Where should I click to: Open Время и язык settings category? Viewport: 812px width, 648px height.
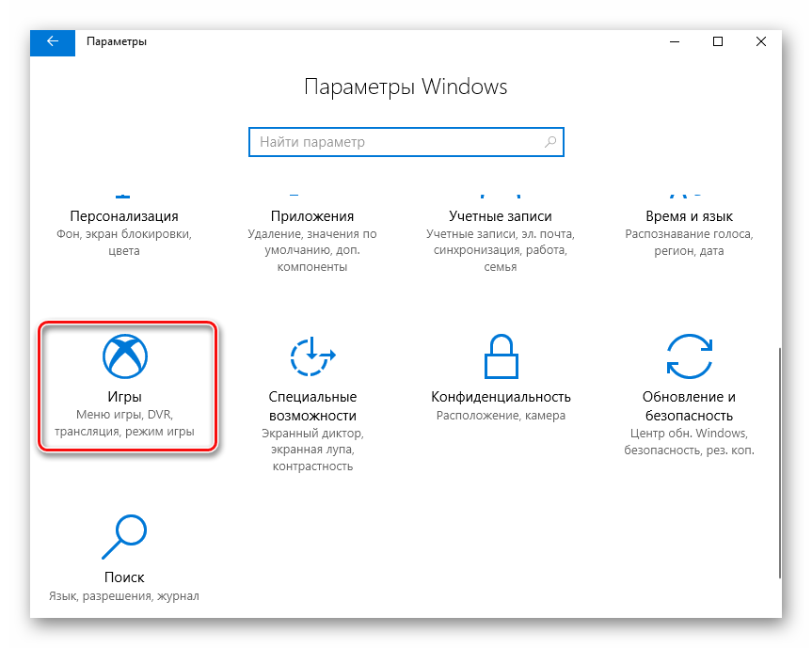(x=690, y=233)
